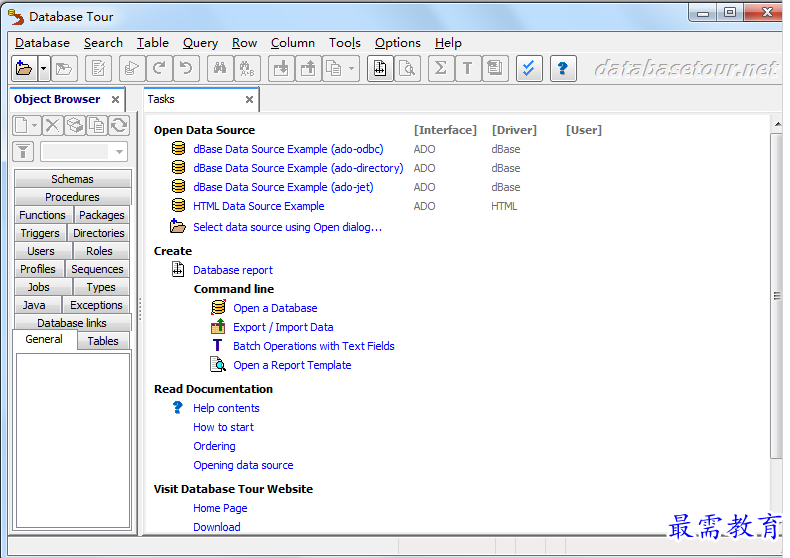Image resolution: width=790 pixels, height=558 pixels.
Task: Open the Search menu
Action: point(103,43)
